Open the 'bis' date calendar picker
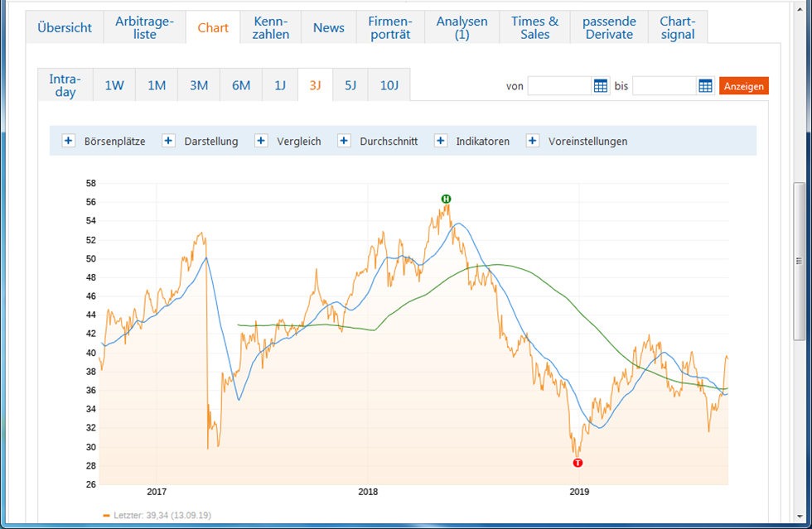812x529 pixels. pos(705,86)
